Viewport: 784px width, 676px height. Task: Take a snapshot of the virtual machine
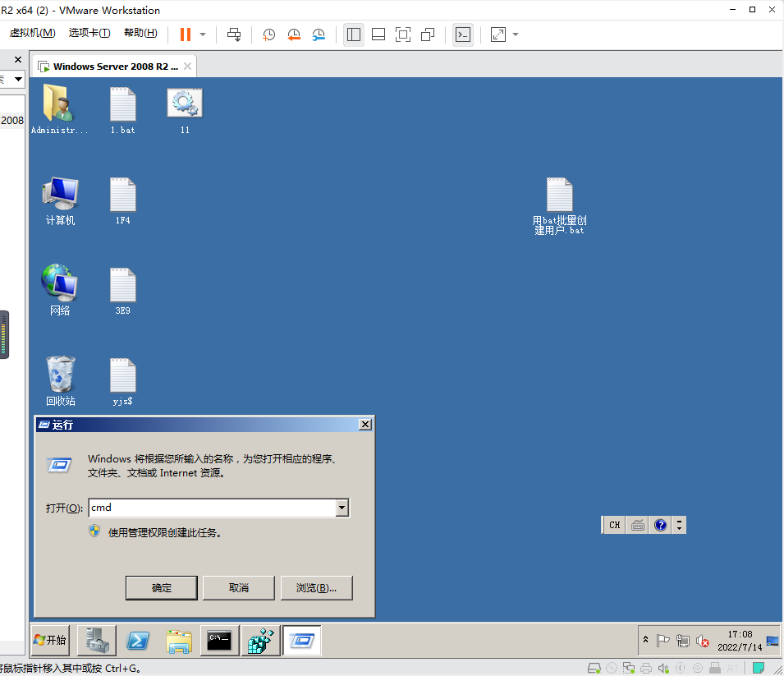[269, 34]
